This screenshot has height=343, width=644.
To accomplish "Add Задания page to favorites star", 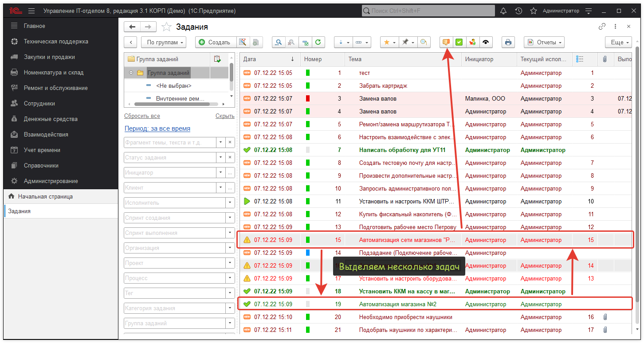I will click(x=166, y=27).
